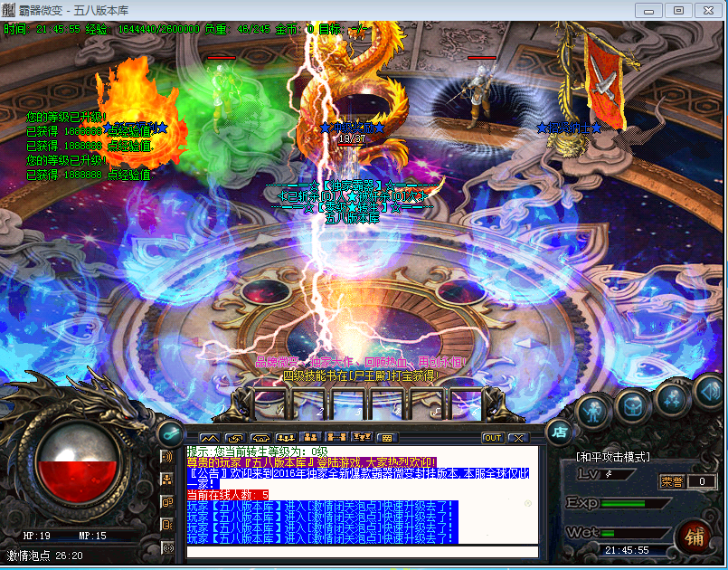Talk to the ★招贤纳士★ NPC

(569, 128)
